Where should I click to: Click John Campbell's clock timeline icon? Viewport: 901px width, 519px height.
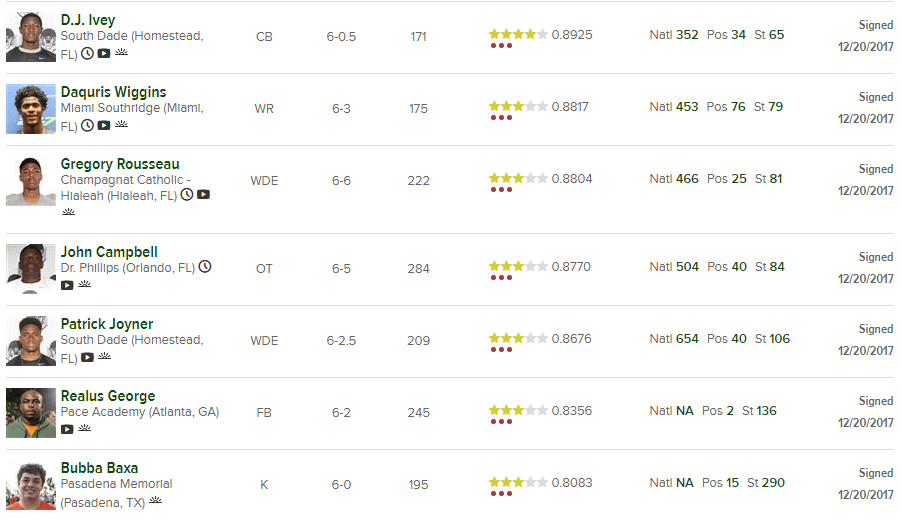(205, 267)
